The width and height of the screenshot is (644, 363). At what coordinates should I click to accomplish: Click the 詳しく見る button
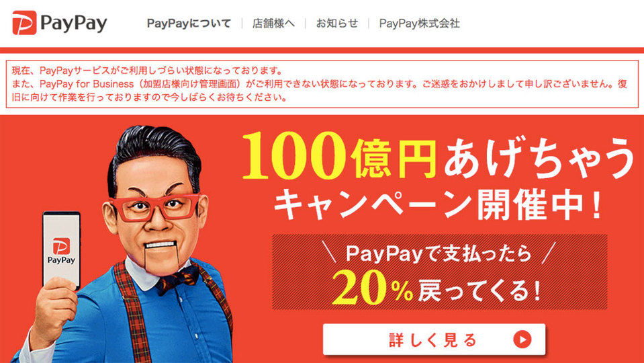coord(434,339)
